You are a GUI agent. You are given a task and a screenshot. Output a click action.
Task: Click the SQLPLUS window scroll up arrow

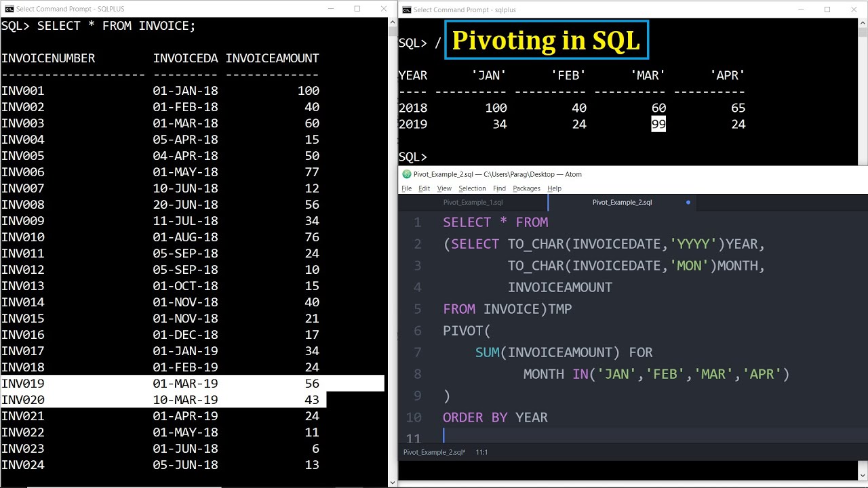(x=392, y=22)
